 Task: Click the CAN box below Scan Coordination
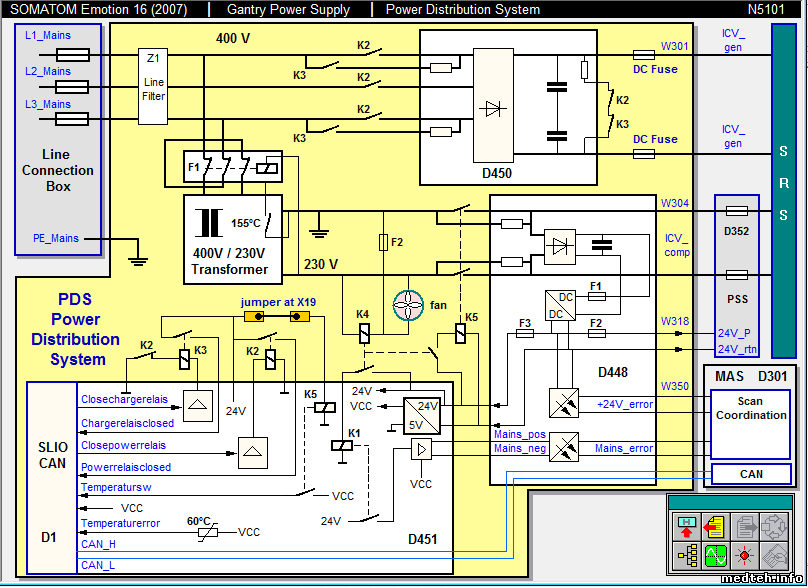(x=751, y=474)
